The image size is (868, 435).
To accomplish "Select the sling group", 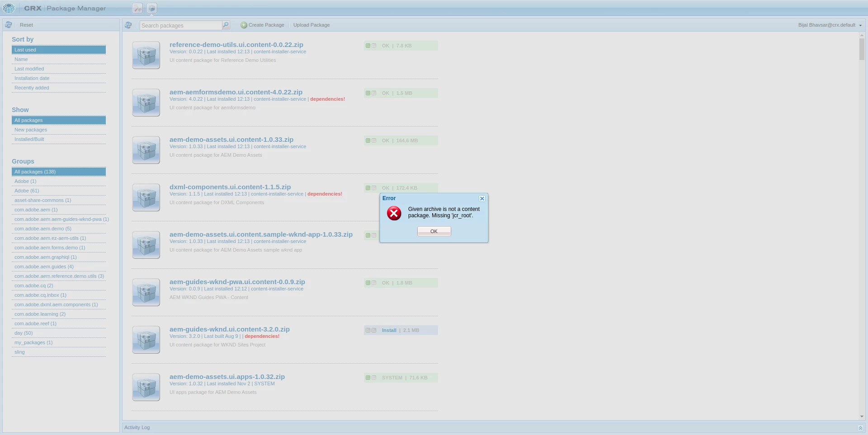I will (59, 352).
